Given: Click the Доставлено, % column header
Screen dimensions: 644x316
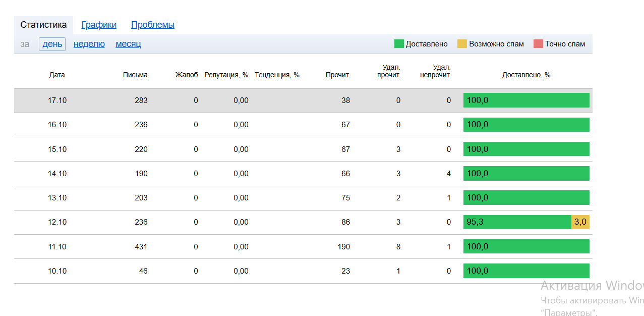Looking at the screenshot, I should [x=526, y=75].
